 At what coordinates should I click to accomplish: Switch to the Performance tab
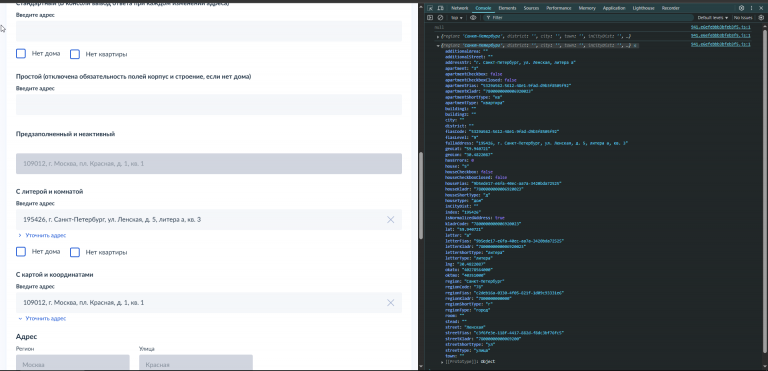559,8
